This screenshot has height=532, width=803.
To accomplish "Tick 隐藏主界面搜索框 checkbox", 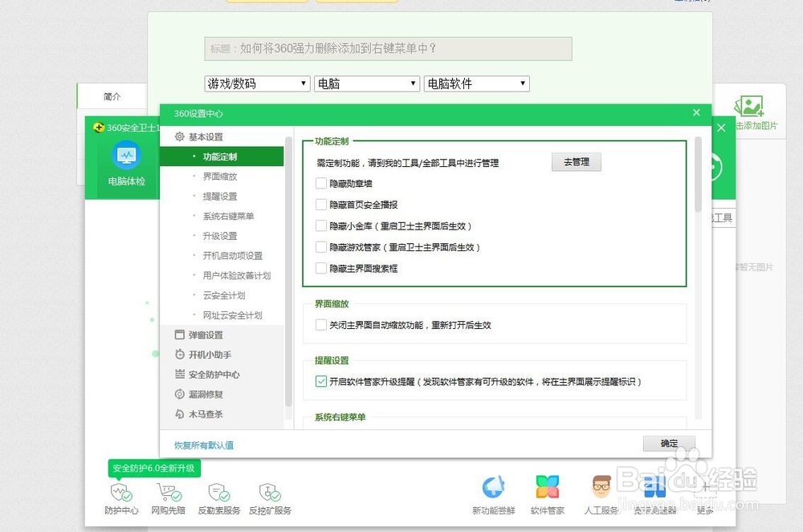I will pyautogui.click(x=321, y=268).
